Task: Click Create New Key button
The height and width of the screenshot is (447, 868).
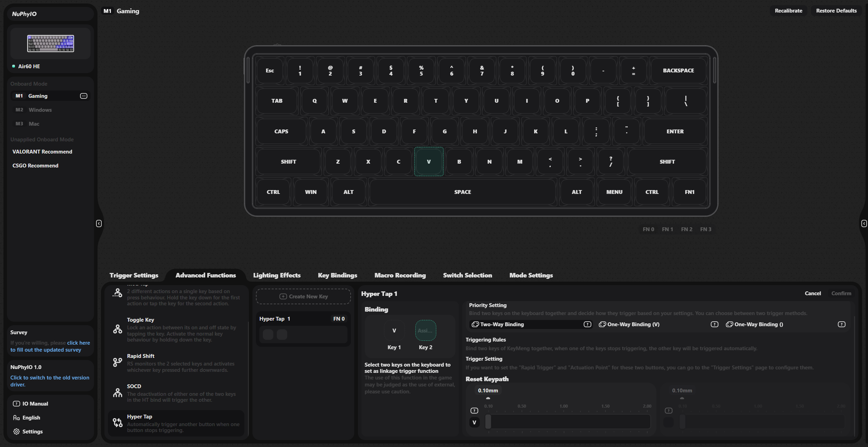Action: (x=303, y=296)
